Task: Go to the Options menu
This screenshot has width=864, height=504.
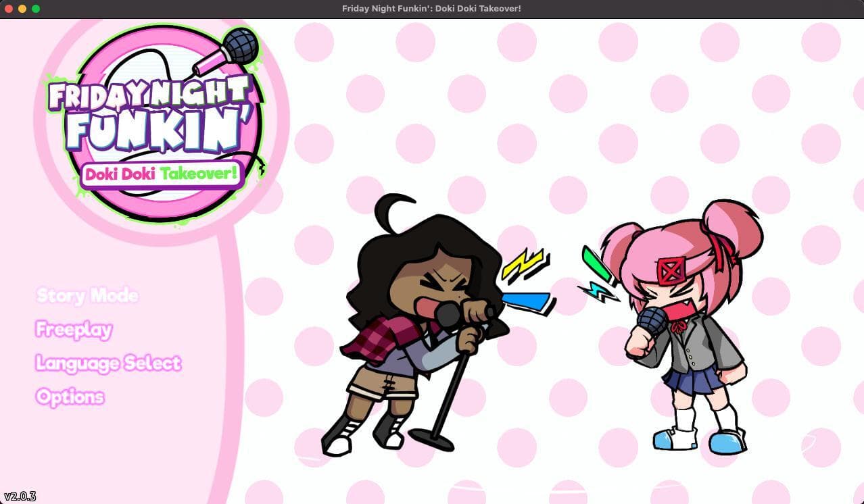Action: pos(70,397)
